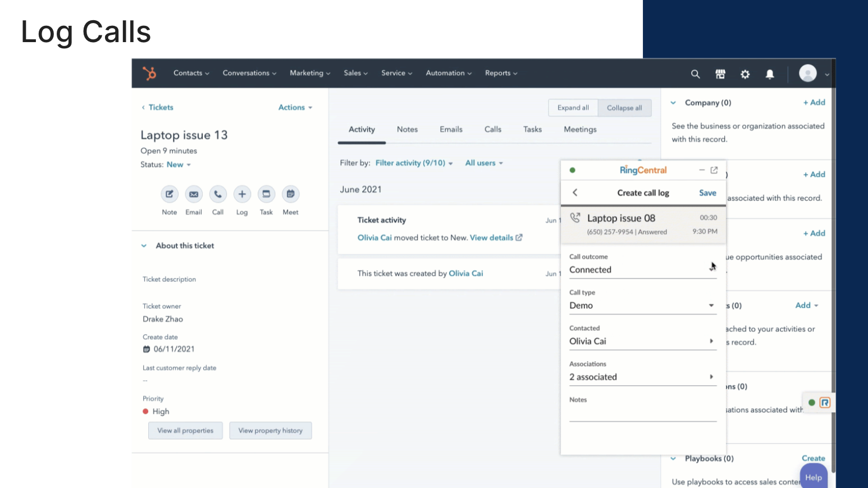Screen dimensions: 868x488
Task: Open the Service menu
Action: (x=396, y=73)
